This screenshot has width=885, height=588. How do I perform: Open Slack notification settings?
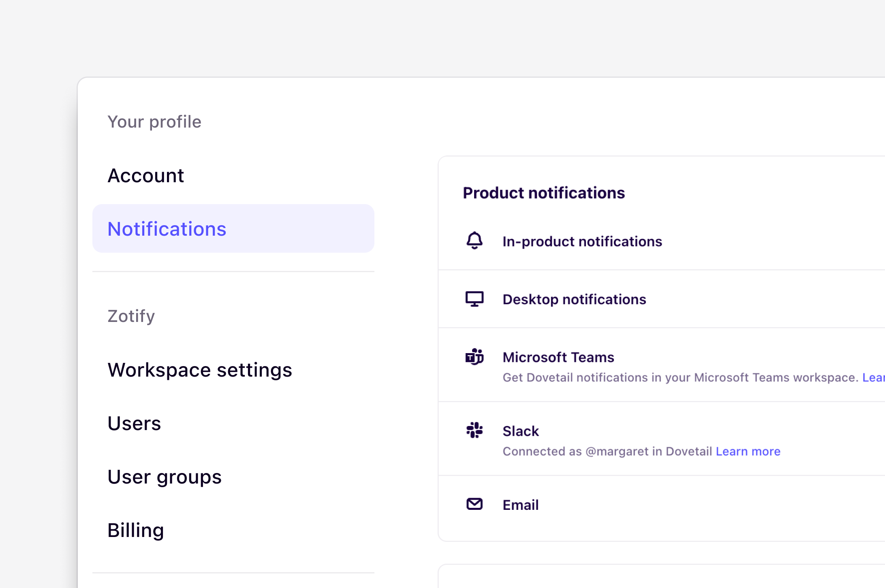521,430
